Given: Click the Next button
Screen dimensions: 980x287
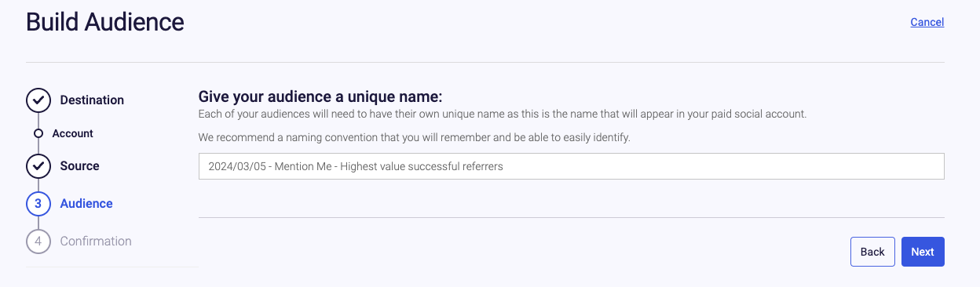Looking at the screenshot, I should tap(923, 252).
